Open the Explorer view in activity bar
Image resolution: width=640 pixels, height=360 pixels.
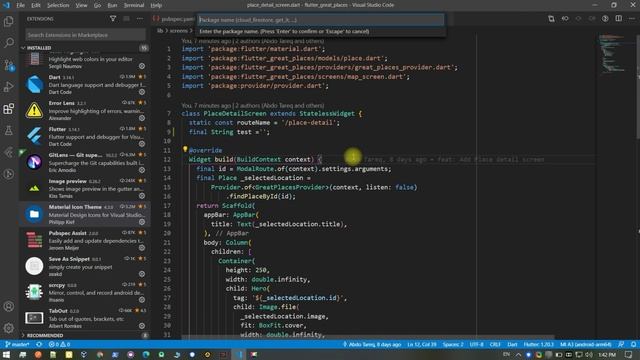(9, 21)
